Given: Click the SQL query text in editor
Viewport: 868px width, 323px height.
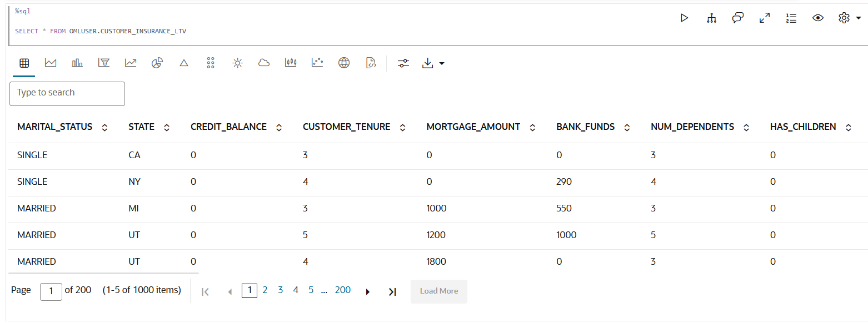Looking at the screenshot, I should 101,31.
